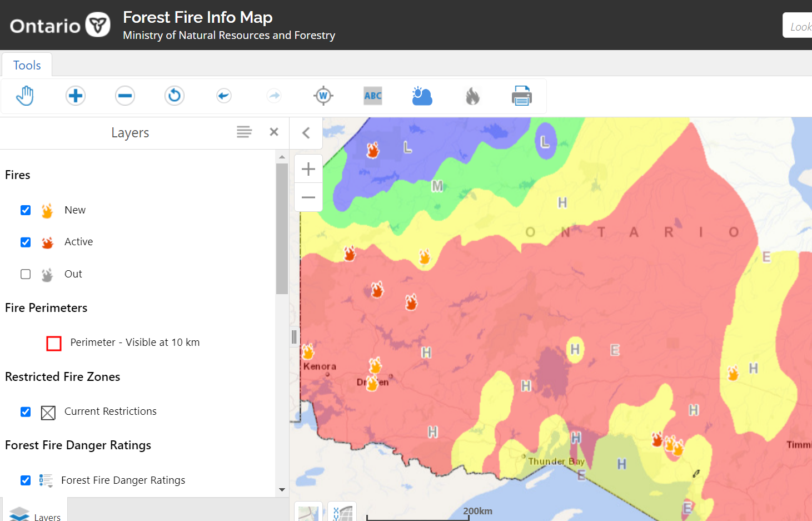The width and height of the screenshot is (812, 521).
Task: Open the basemap toggle icon below map
Action: point(308,512)
